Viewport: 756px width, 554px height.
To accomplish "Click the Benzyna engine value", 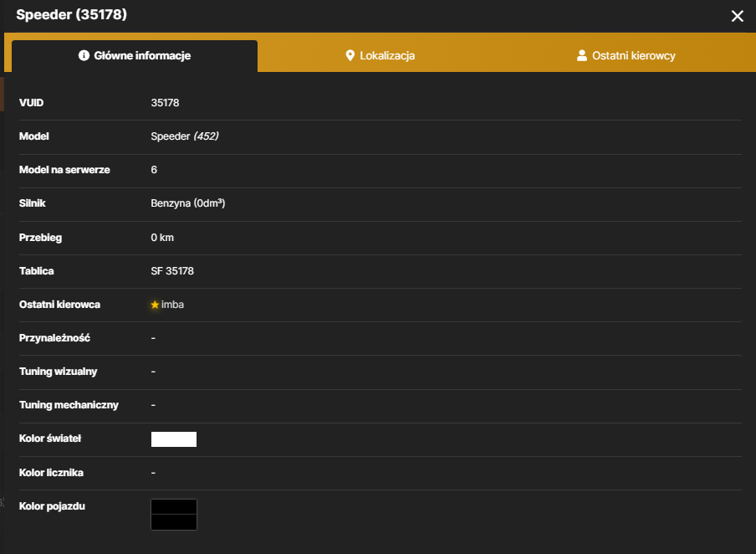I will 188,203.
